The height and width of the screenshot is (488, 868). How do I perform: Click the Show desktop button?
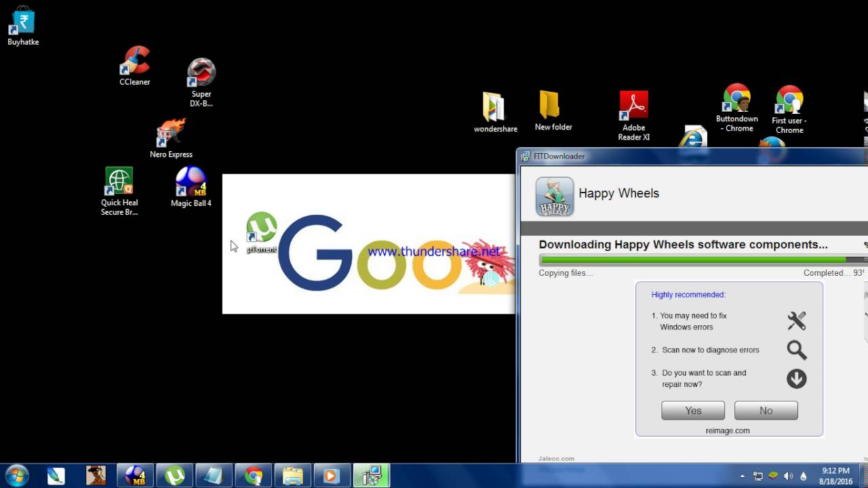(864, 476)
